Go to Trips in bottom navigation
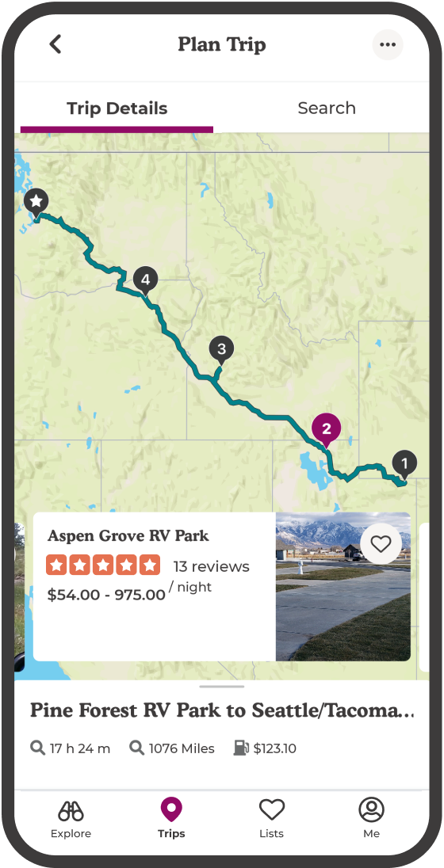This screenshot has height=868, width=444. [171, 818]
